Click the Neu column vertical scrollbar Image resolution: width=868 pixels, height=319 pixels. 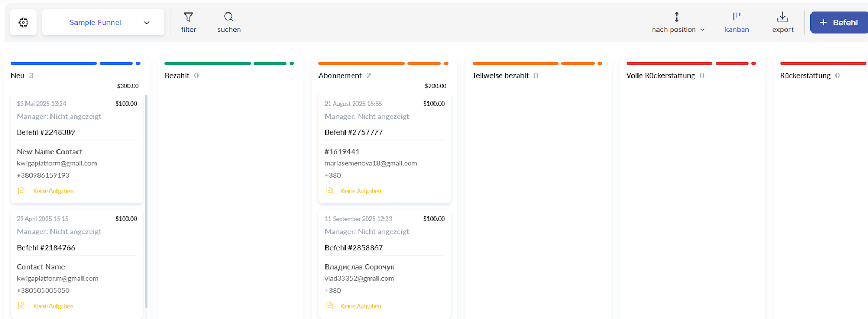tap(146, 201)
